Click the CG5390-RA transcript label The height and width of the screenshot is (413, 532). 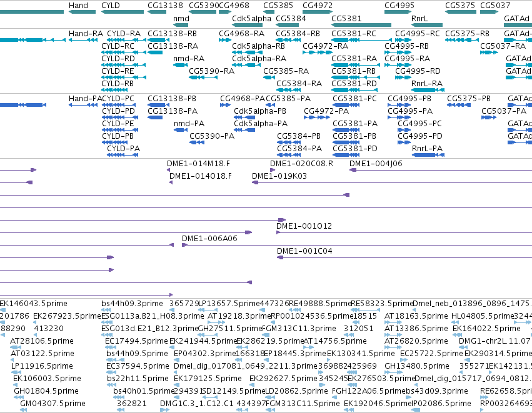click(212, 71)
